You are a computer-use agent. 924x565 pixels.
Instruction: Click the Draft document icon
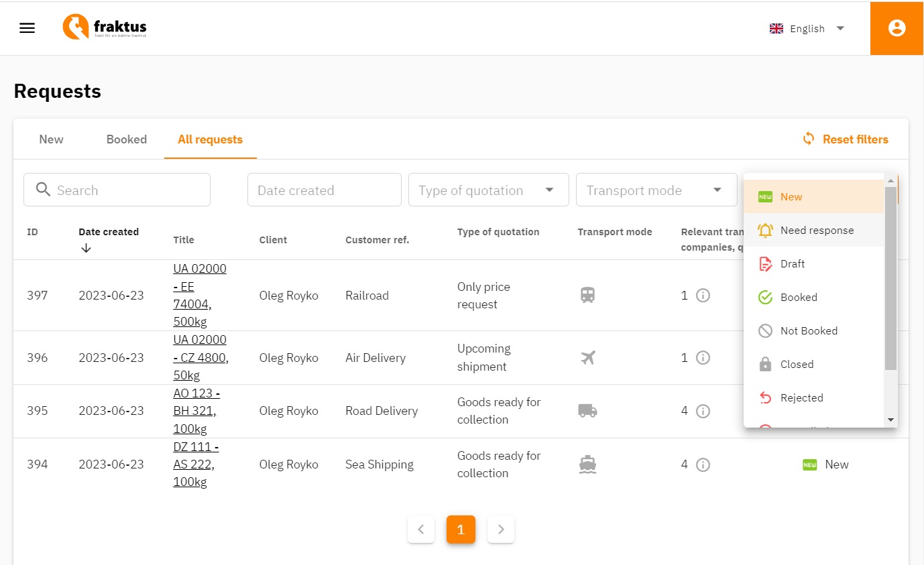(x=765, y=263)
